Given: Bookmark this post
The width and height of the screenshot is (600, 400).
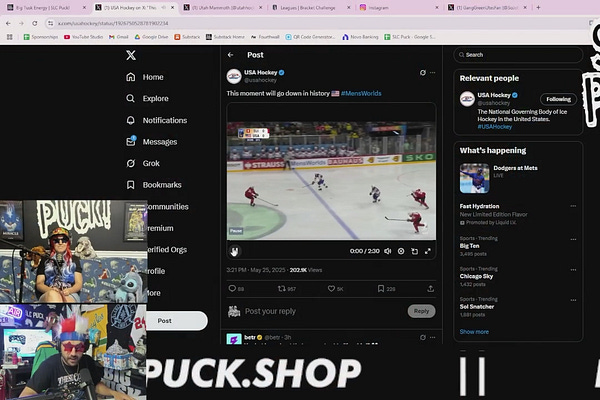Looking at the screenshot, I should click(x=381, y=289).
